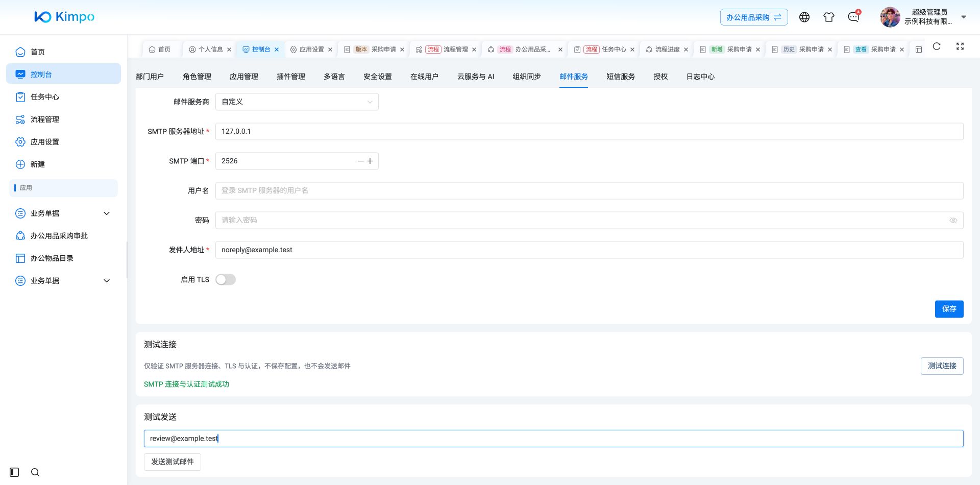Open 云服务与 AI settings tab
Viewport: 980px width, 485px height.
coord(476,77)
